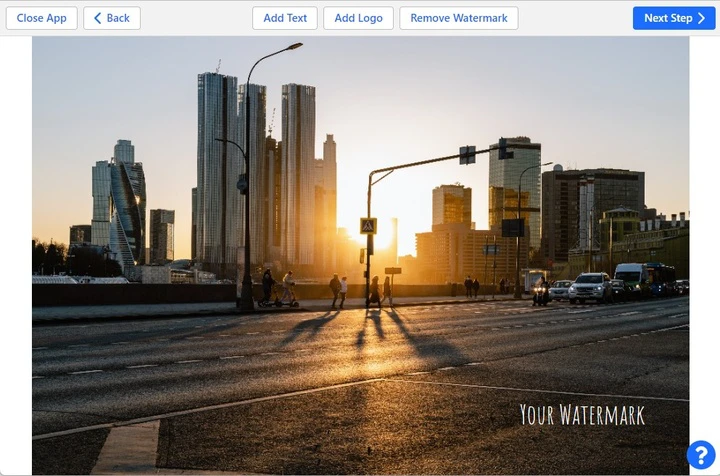Viewport: 720px width, 476px height.
Task: Select the Your Watermark text on the photo
Action: click(582, 415)
